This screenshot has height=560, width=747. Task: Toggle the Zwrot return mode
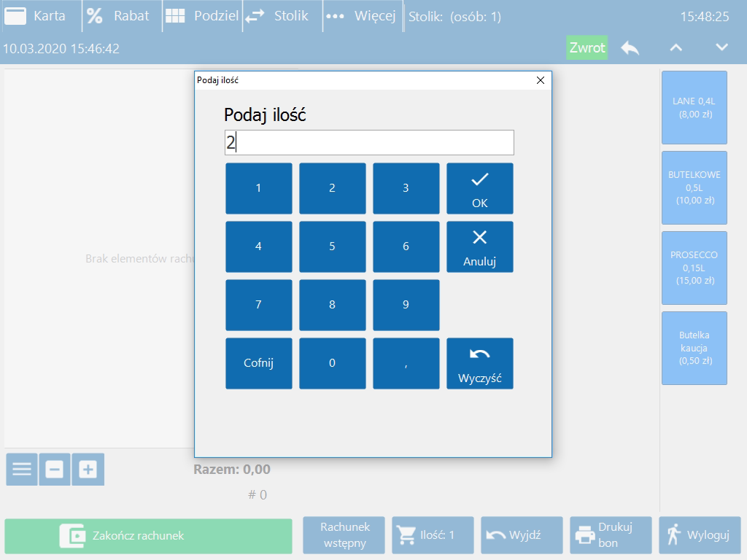(587, 48)
